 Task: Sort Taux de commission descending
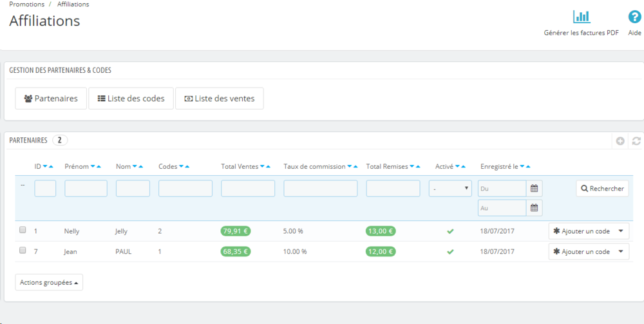(x=350, y=166)
